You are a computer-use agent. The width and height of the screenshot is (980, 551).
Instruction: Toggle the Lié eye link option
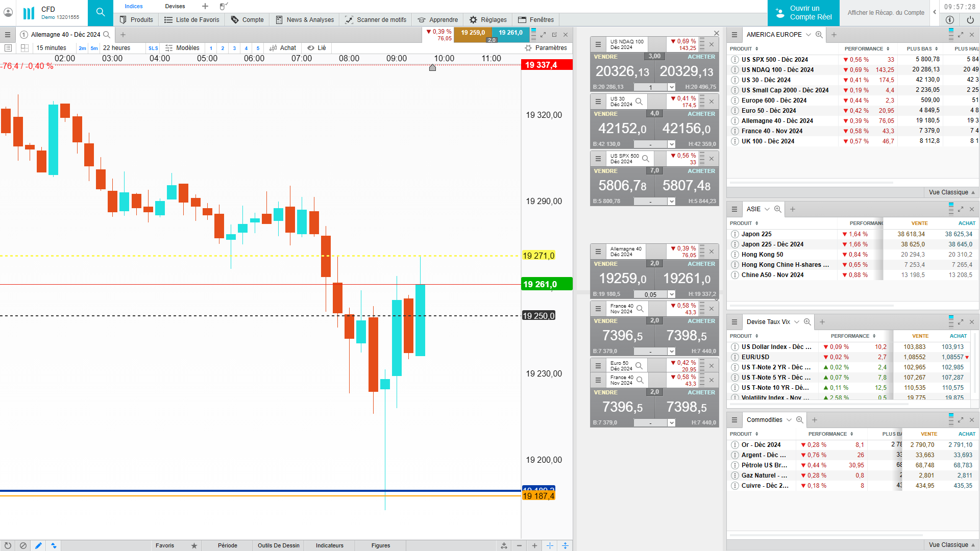pos(316,48)
